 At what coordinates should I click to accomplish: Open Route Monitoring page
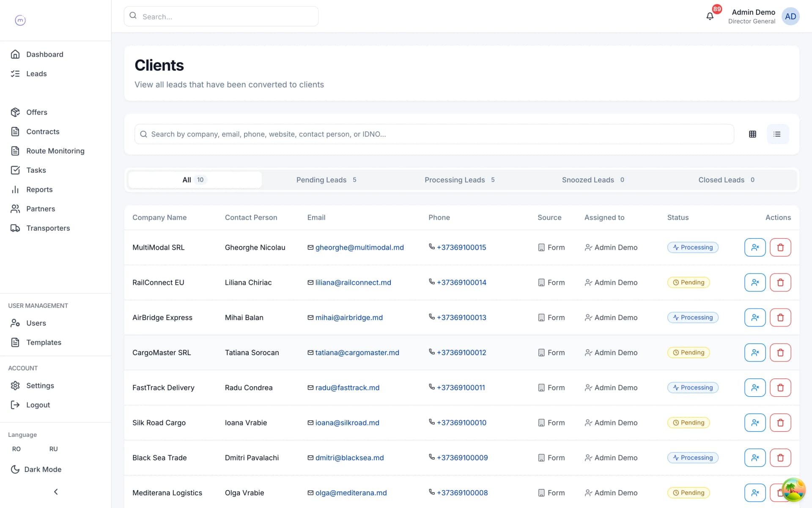tap(55, 151)
